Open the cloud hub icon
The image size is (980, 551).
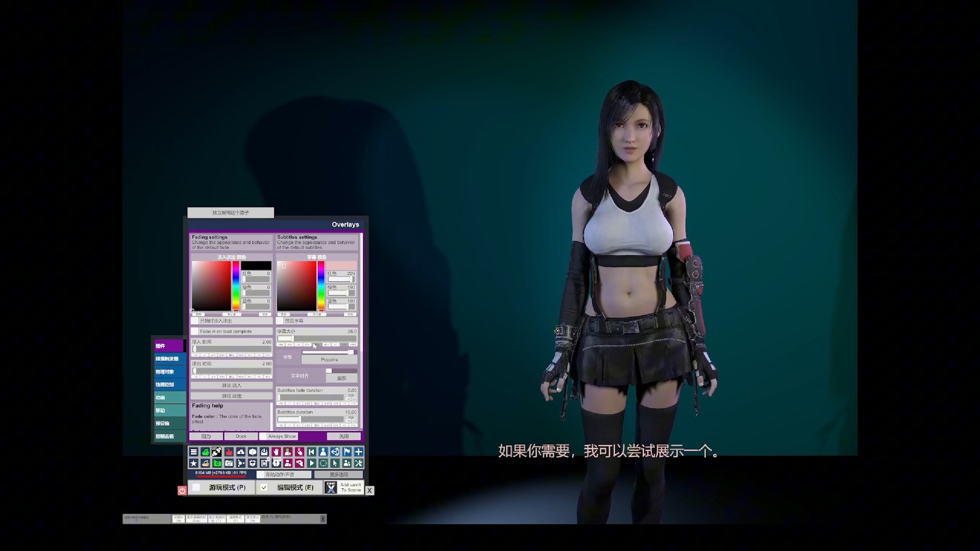[x=240, y=452]
